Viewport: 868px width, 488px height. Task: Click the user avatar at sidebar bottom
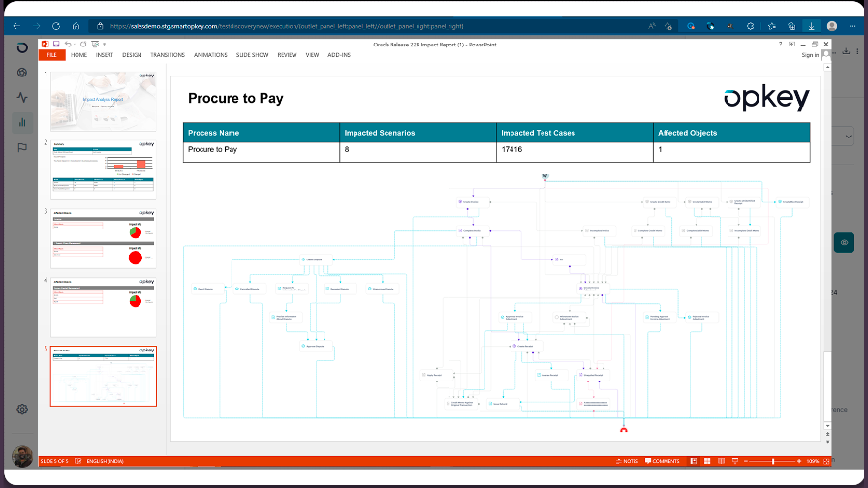[22, 456]
